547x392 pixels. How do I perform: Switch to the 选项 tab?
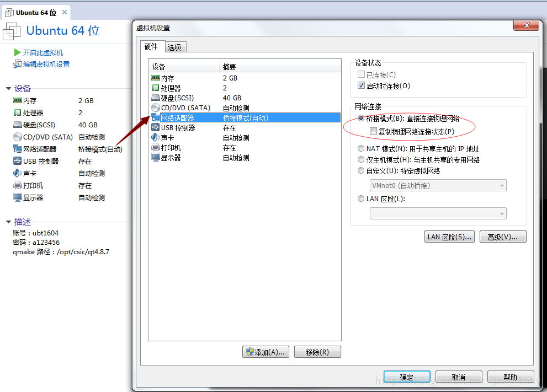point(174,47)
